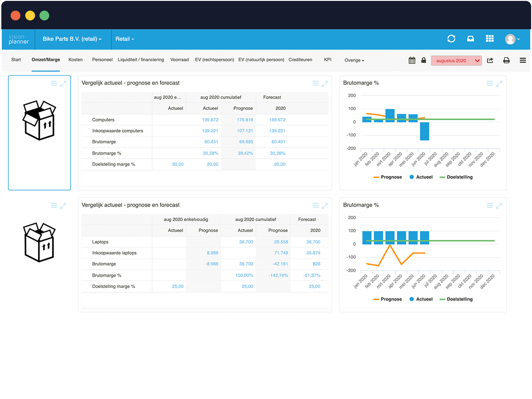Click the padlock lock icon
Viewport: 532px width, 399px height.
click(423, 60)
